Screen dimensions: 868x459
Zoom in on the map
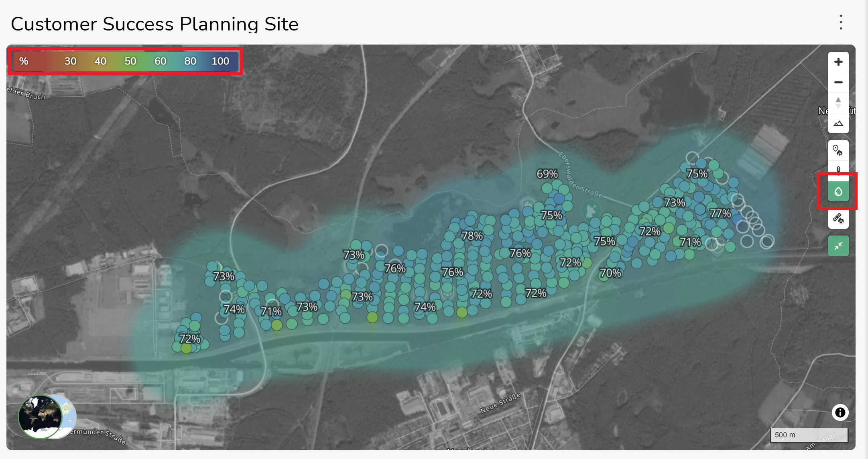click(838, 62)
